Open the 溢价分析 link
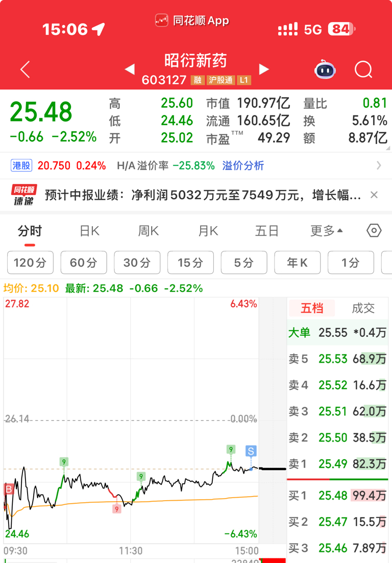 coord(243,166)
